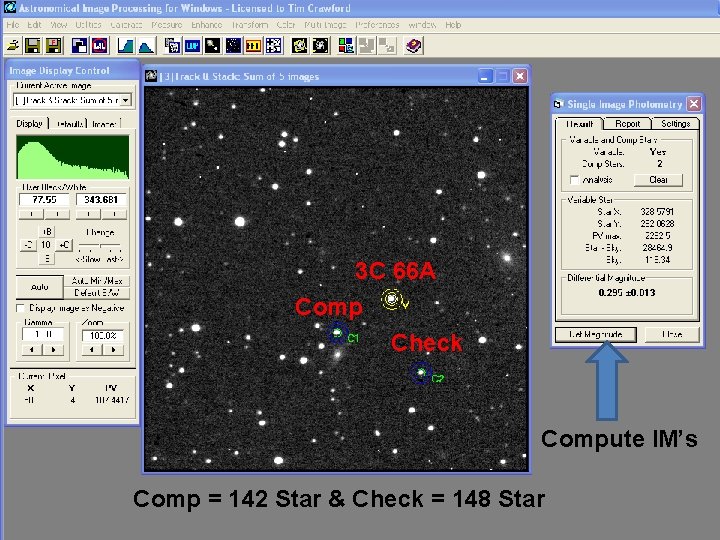Switch to the Report tab
Viewport: 720px width, 540px height.
627,124
